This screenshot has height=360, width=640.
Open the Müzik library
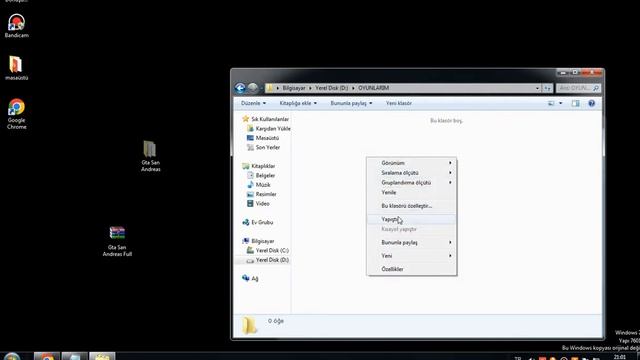click(x=259, y=185)
